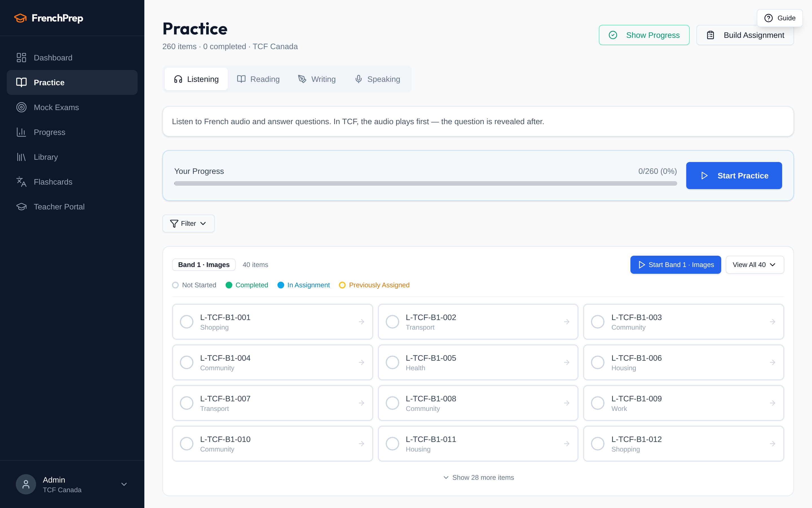Toggle status circle of L-TCF-B1-002

click(392, 322)
